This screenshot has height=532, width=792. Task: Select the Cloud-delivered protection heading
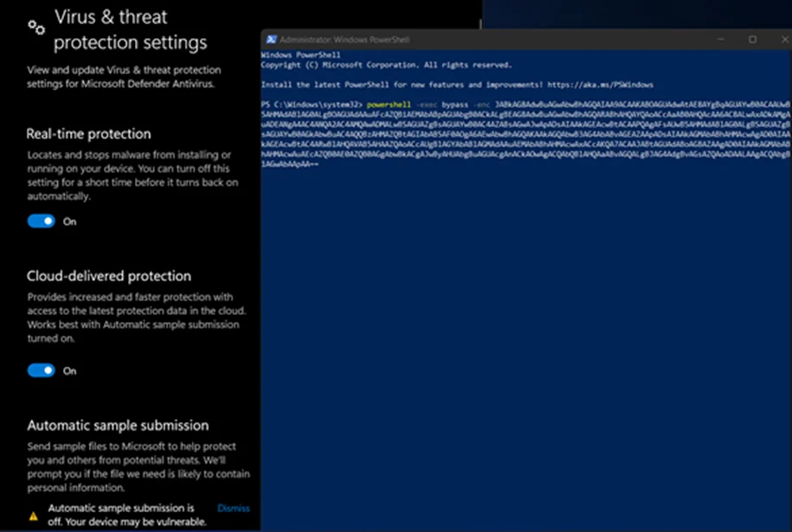click(x=109, y=277)
